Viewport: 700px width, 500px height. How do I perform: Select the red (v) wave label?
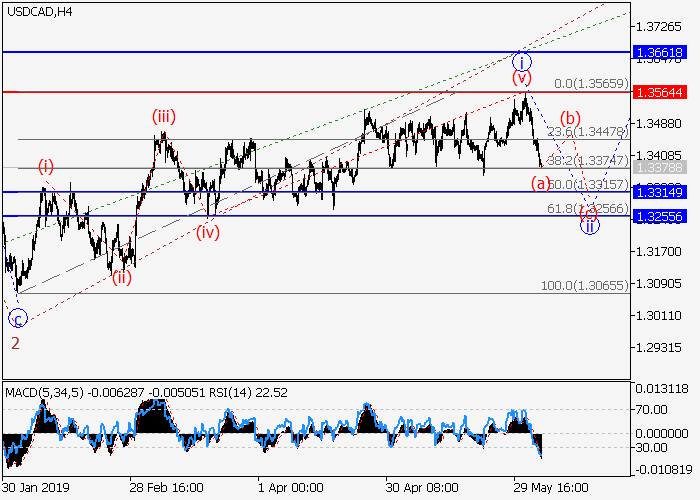pos(521,78)
